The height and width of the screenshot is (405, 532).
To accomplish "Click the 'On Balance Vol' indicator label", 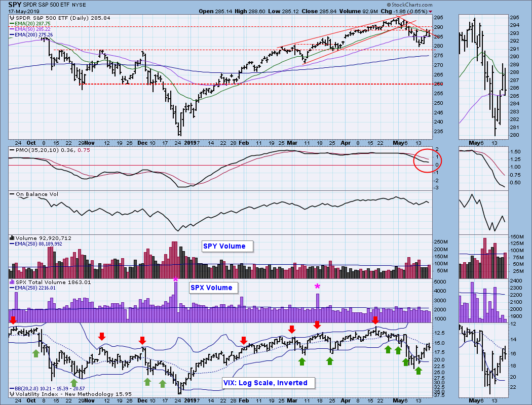I will (37, 194).
